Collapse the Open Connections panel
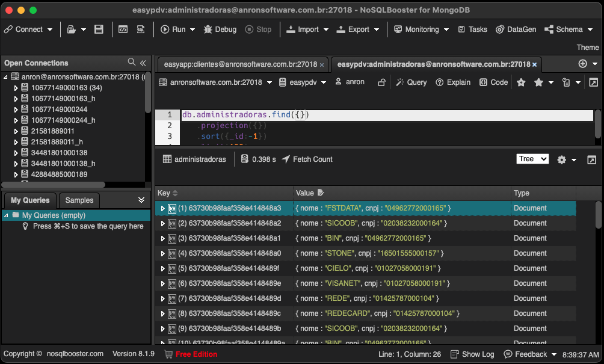This screenshot has height=364, width=604. pos(143,63)
